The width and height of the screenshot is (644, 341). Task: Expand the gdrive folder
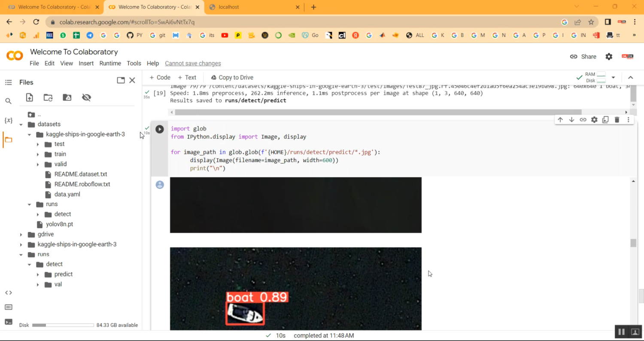(x=21, y=234)
